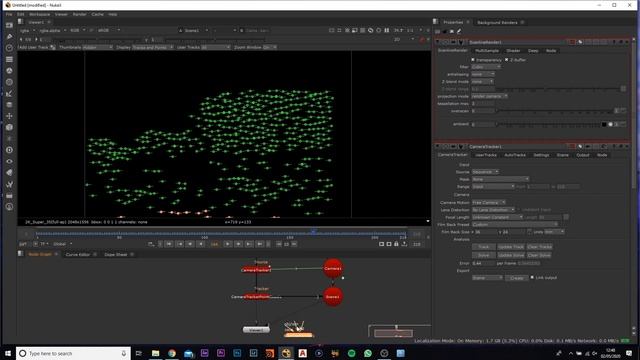This screenshot has width=640, height=360.
Task: Click the Track button
Action: [x=484, y=247]
